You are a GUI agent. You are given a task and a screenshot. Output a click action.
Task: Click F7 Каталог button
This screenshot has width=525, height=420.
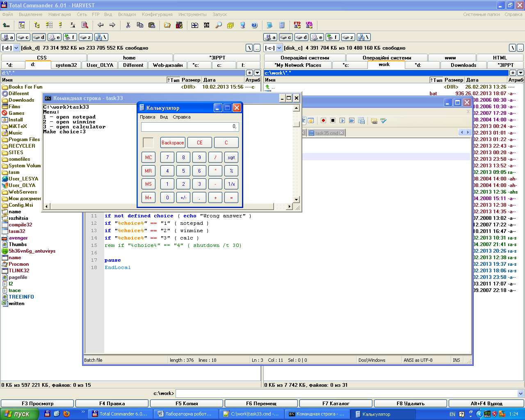coord(336,404)
